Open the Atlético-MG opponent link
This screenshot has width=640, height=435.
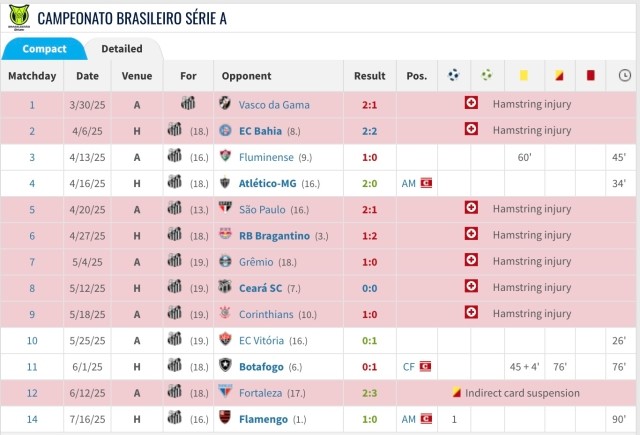(x=268, y=183)
